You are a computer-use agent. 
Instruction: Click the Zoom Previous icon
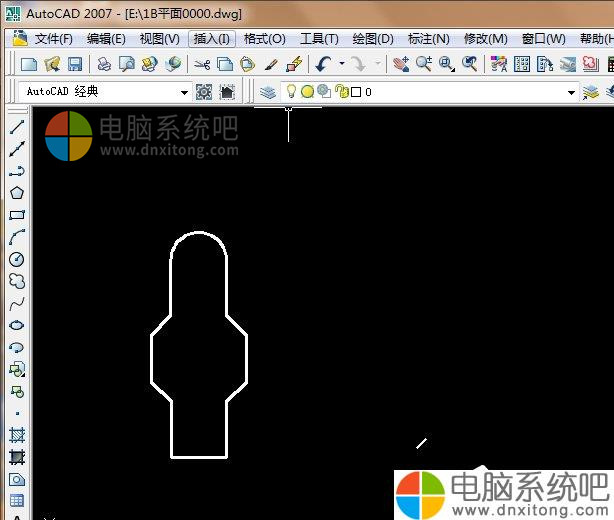[470, 64]
